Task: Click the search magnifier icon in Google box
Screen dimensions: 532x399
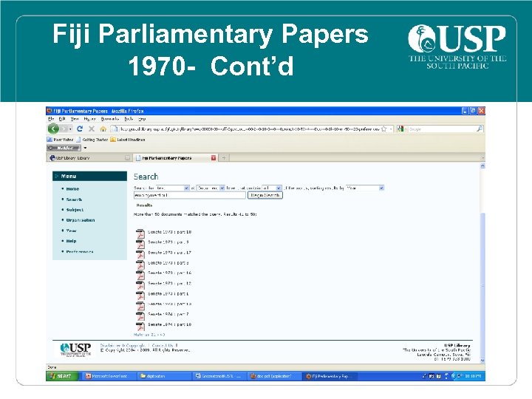Action: coord(480,129)
